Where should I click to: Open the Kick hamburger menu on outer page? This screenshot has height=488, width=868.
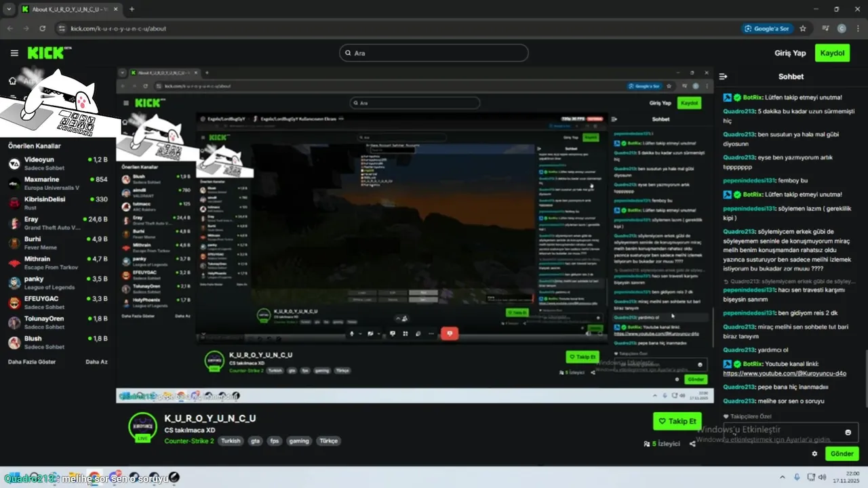pos(14,53)
